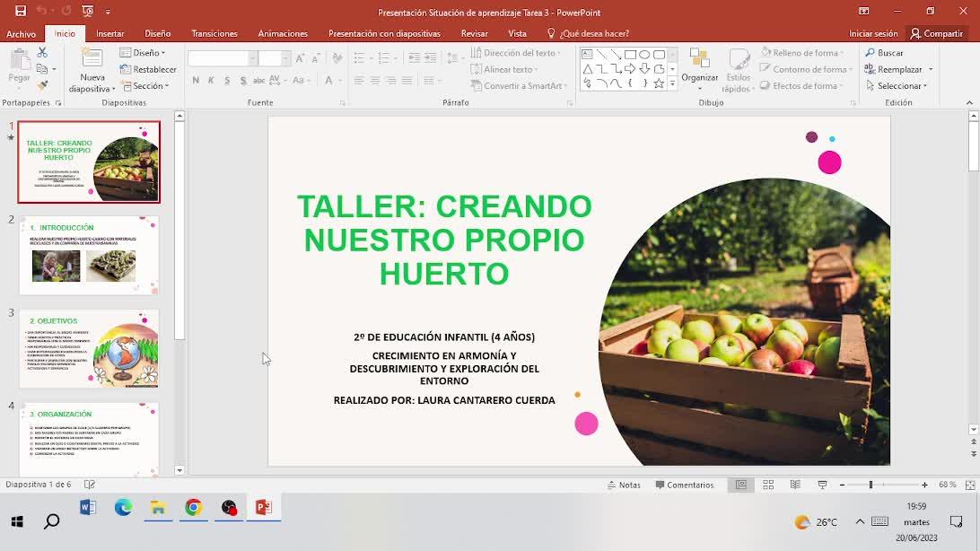Open the Transiciones tab
The height and width of the screenshot is (551, 980).
click(x=214, y=33)
